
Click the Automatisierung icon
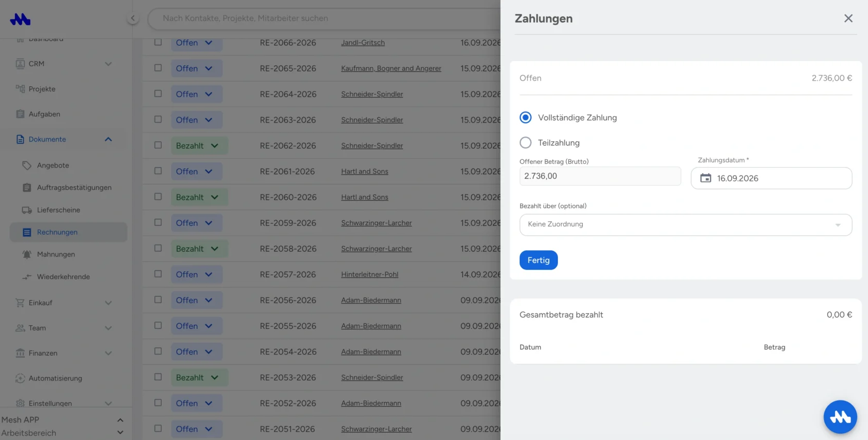pos(20,378)
